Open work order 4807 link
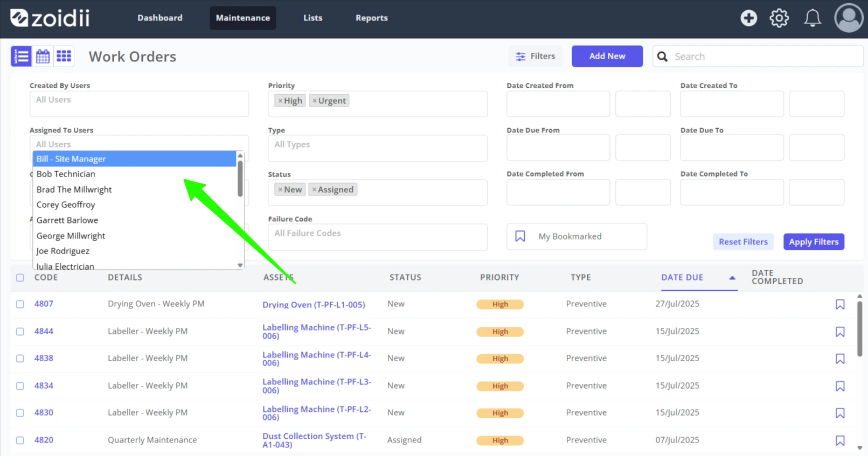Viewport: 868px width, 456px height. [44, 304]
